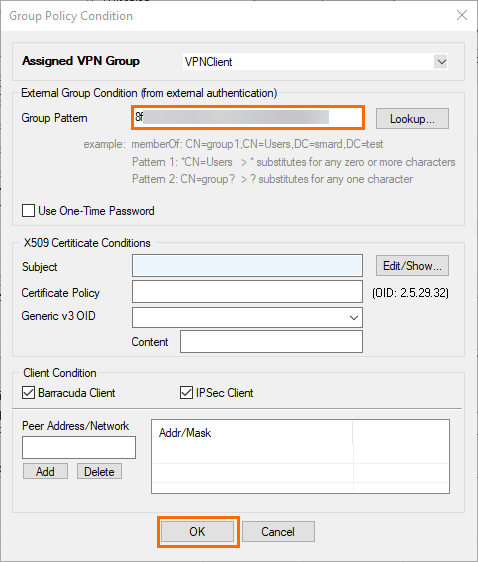Enable Use One-Time Password checkbox

[28, 211]
